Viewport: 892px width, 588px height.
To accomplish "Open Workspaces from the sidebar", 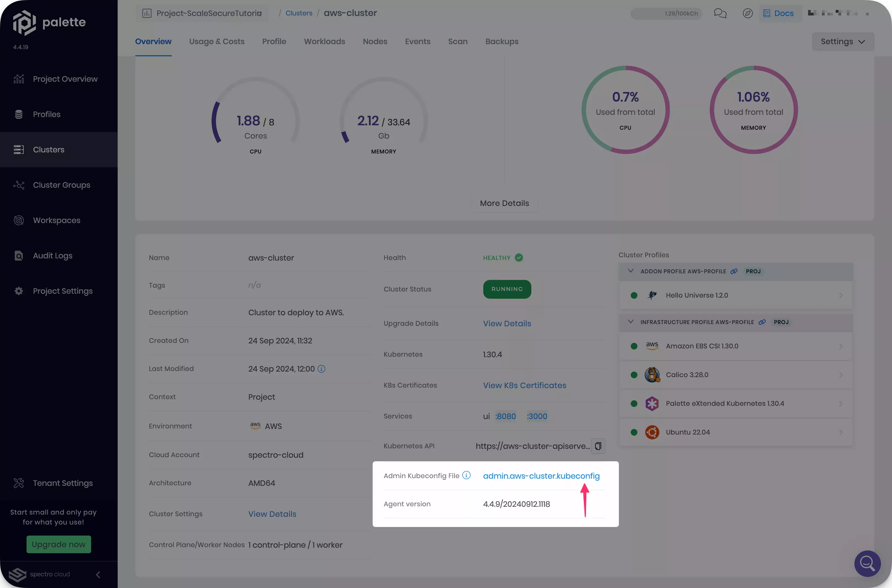I will pos(19,220).
